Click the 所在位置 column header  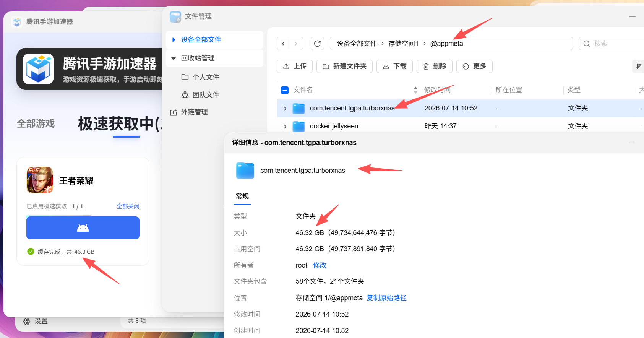(x=509, y=90)
